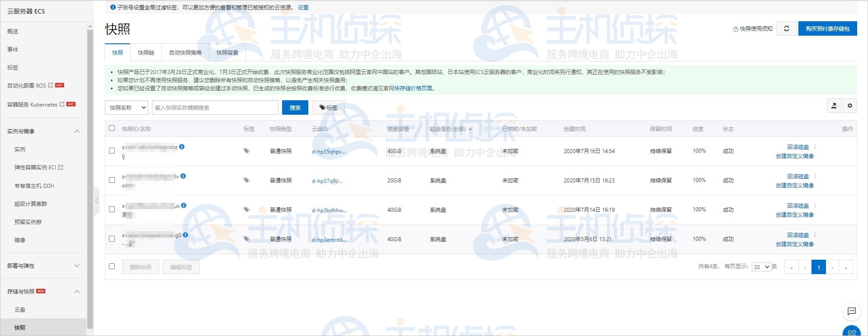This screenshot has height=336, width=868.
Task: Click the previous page arrow
Action: coord(805,267)
